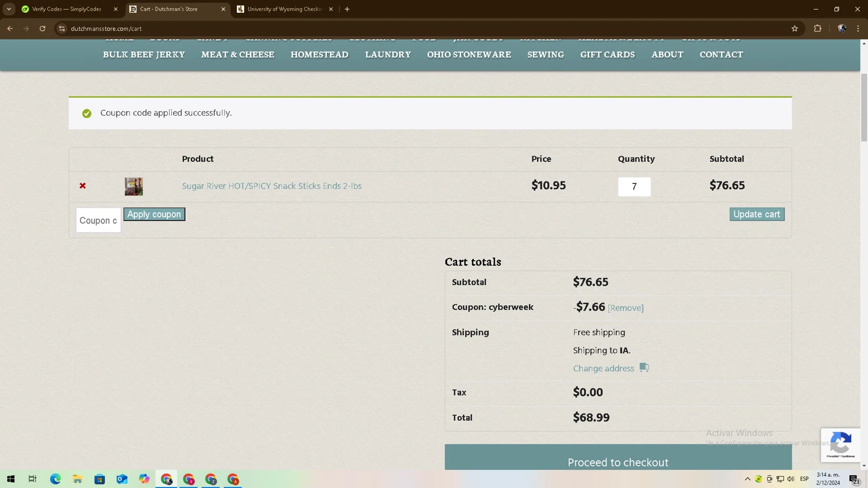Open the browser Extensions menu
868x488 pixels.
[818, 28]
